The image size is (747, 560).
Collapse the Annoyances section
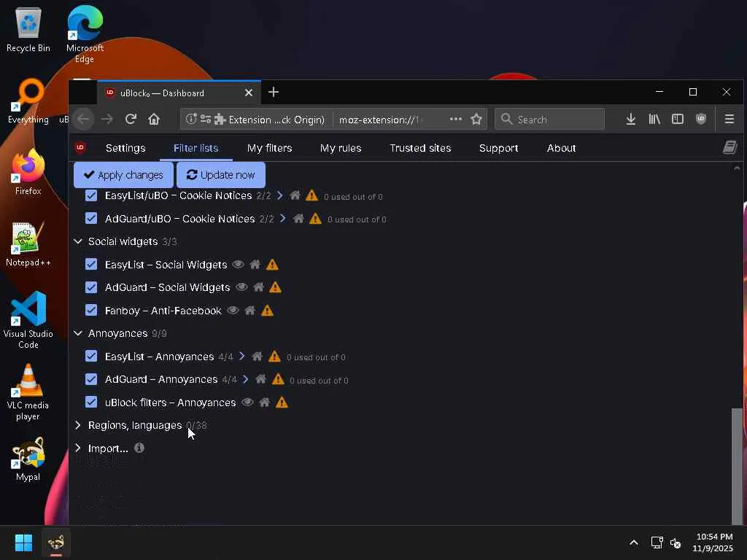(77, 333)
